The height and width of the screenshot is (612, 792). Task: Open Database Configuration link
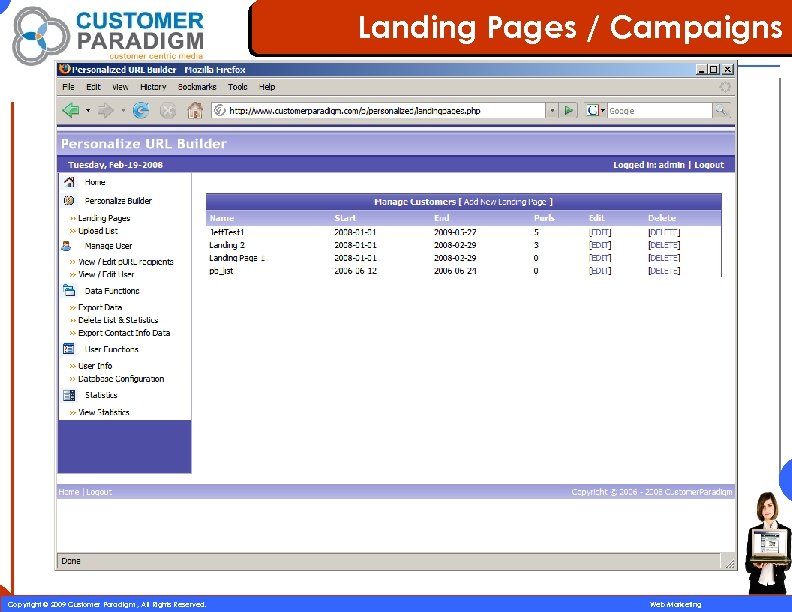pyautogui.click(x=121, y=379)
